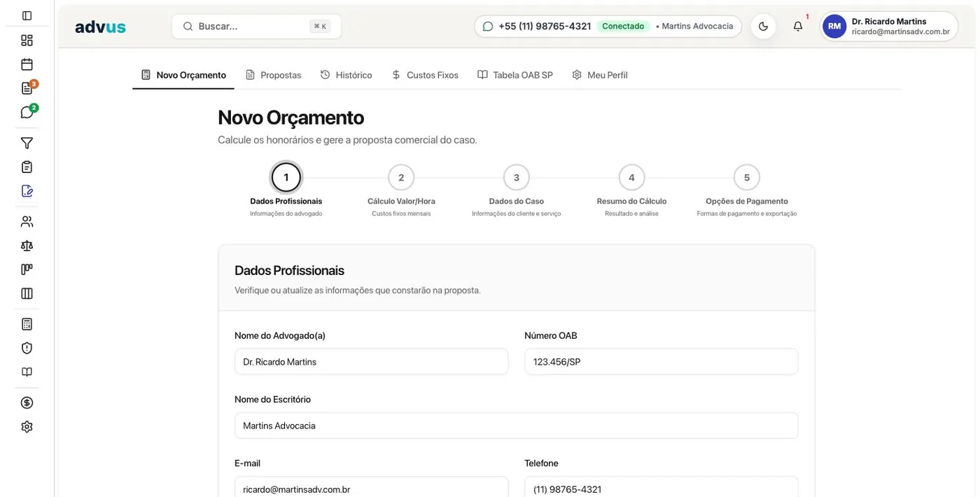The height and width of the screenshot is (497, 980).
Task: Click Nome do Escritório input field
Action: click(x=517, y=426)
